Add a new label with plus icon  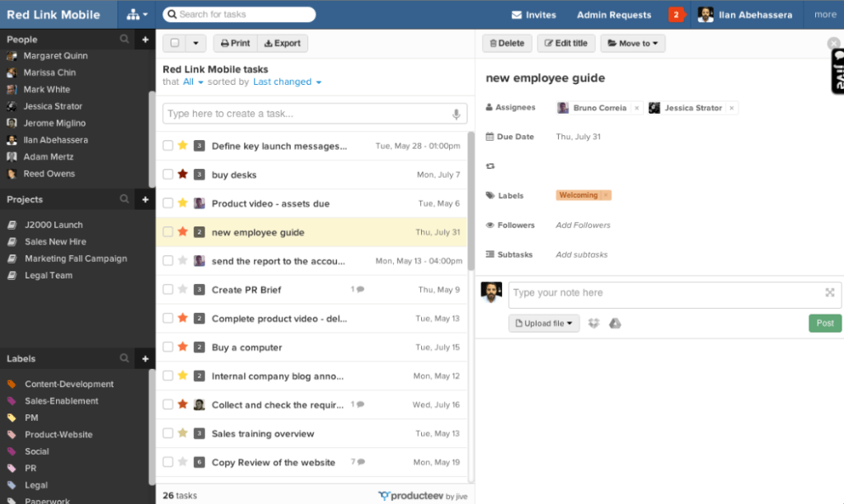(x=145, y=358)
